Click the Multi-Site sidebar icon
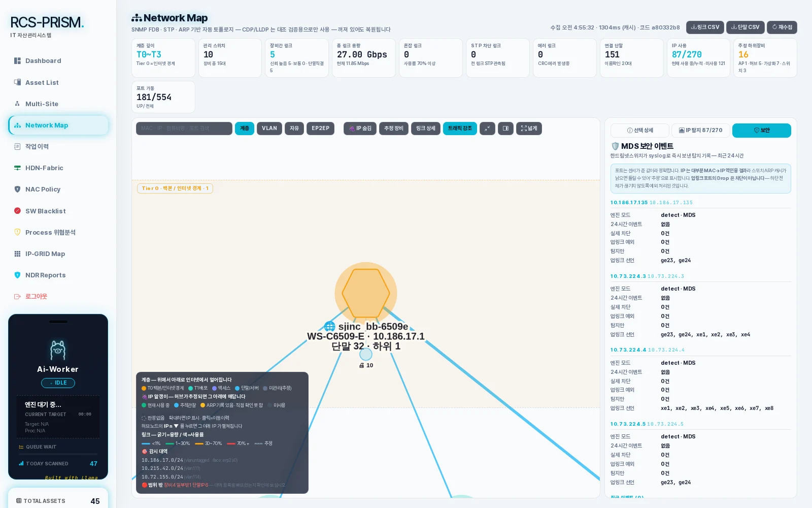This screenshot has height=508, width=812. tap(17, 104)
